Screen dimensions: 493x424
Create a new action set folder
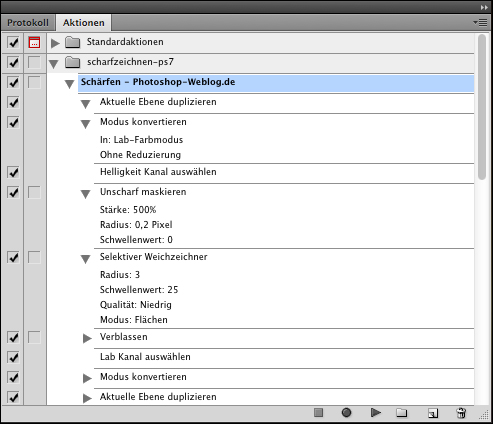pyautogui.click(x=402, y=413)
